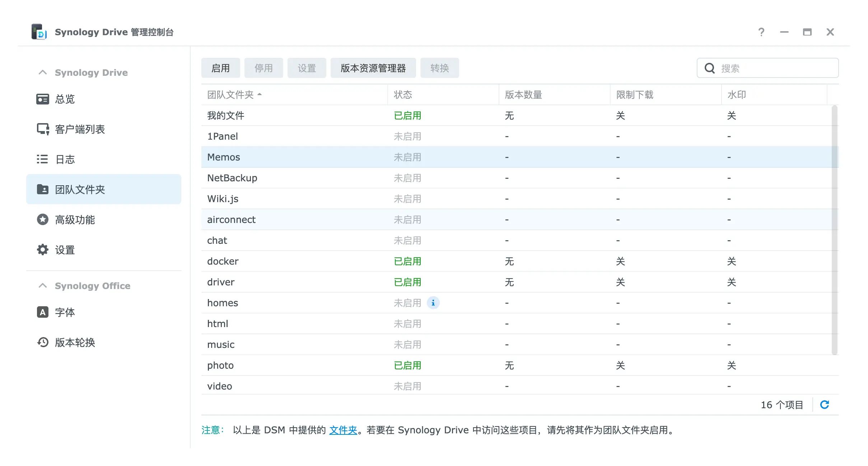Viewport: 868px width, 466px height.
Task: Open the 版本资源管理器 button
Action: 373,68
